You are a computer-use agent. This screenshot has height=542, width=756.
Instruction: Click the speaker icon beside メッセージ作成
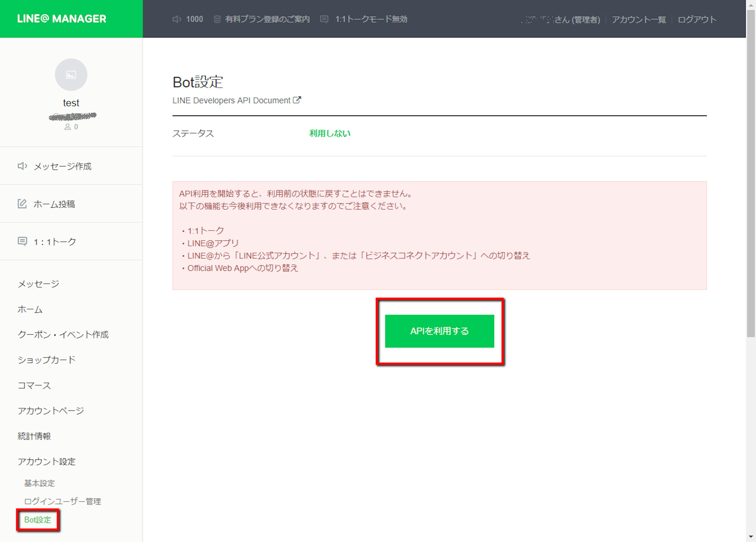pyautogui.click(x=22, y=166)
